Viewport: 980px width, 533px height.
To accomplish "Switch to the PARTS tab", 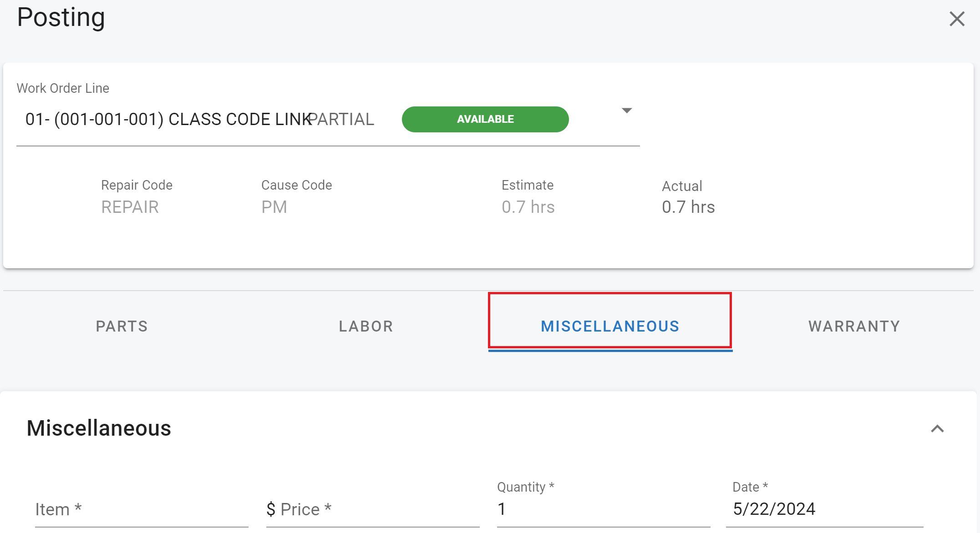I will pyautogui.click(x=122, y=326).
